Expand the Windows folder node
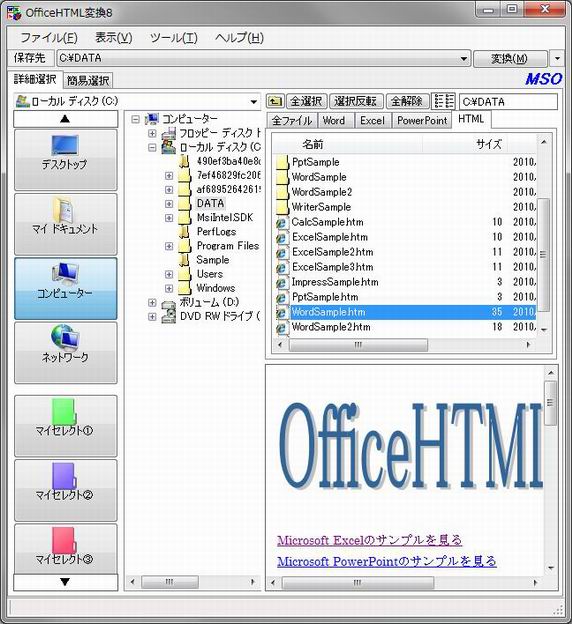 point(169,289)
